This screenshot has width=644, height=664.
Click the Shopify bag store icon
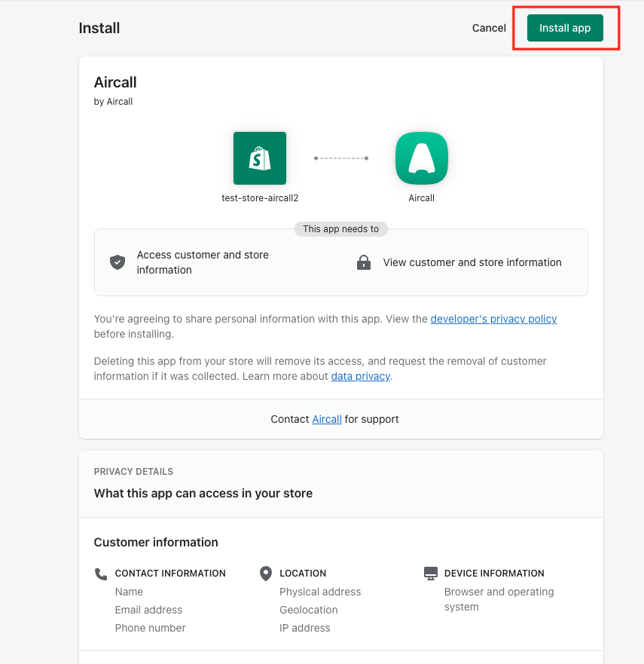pos(259,158)
